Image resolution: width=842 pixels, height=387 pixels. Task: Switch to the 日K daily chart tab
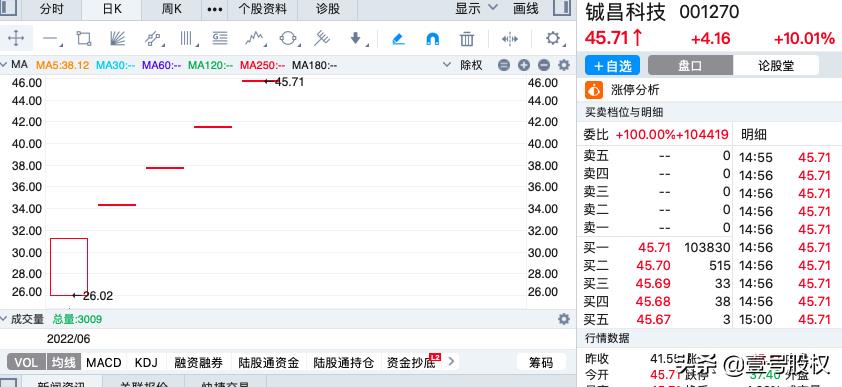(x=112, y=9)
